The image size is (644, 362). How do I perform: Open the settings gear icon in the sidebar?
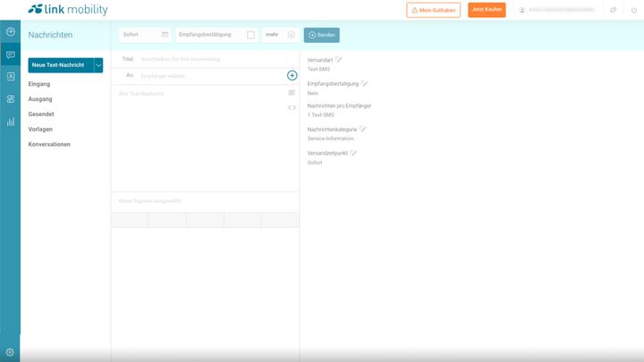(x=10, y=352)
